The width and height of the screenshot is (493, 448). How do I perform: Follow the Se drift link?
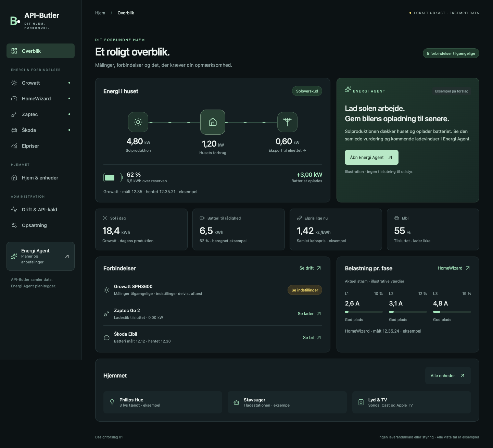(x=310, y=268)
